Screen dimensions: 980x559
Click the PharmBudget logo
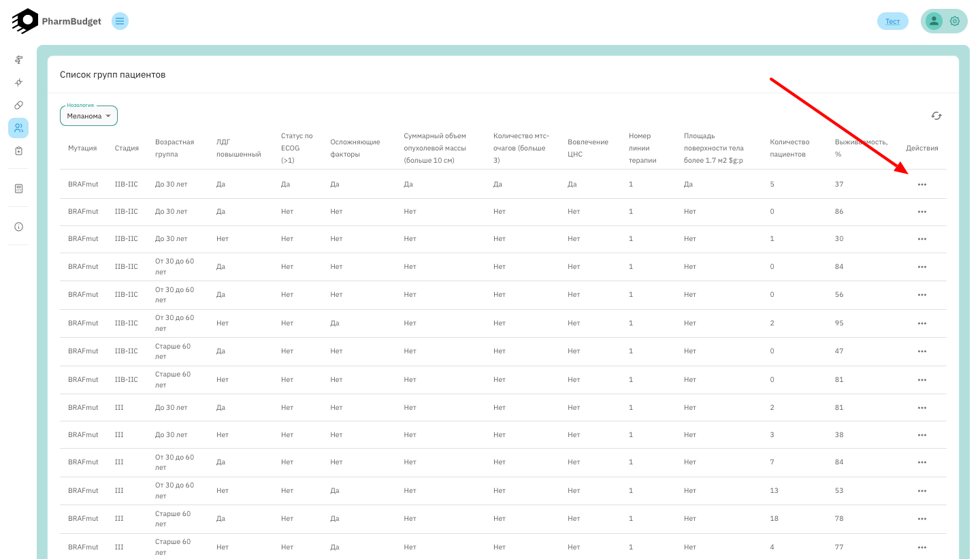pos(25,21)
